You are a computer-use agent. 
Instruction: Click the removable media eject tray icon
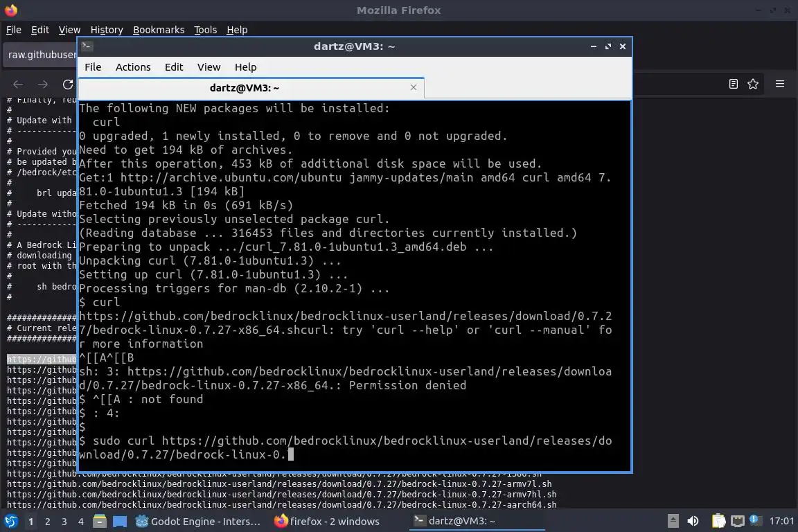click(x=673, y=522)
